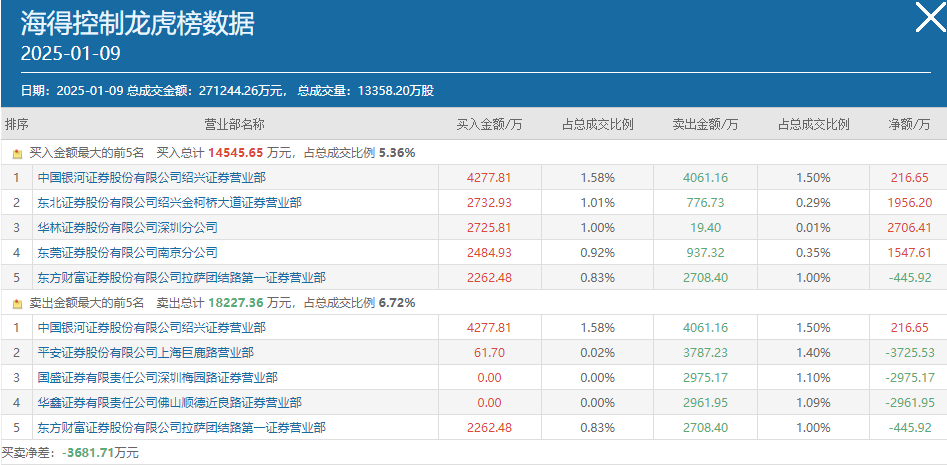
Task: Open 中国银河证券绍兴证券营业部 link under 卖出金额最大的前5名
Action: point(151,328)
